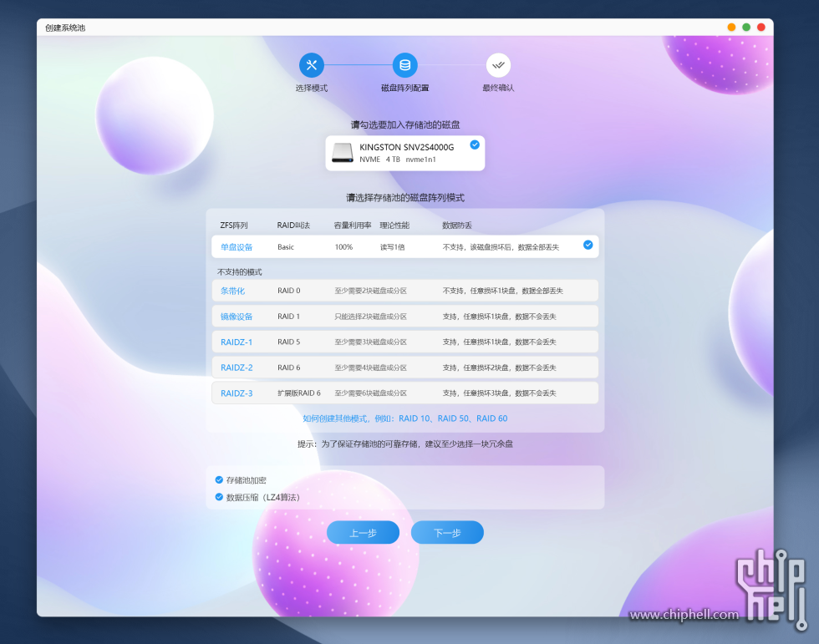Click the '只能选择2块磁盘或分区' requirement text
Viewport: 819px width, 644px height.
(x=371, y=317)
